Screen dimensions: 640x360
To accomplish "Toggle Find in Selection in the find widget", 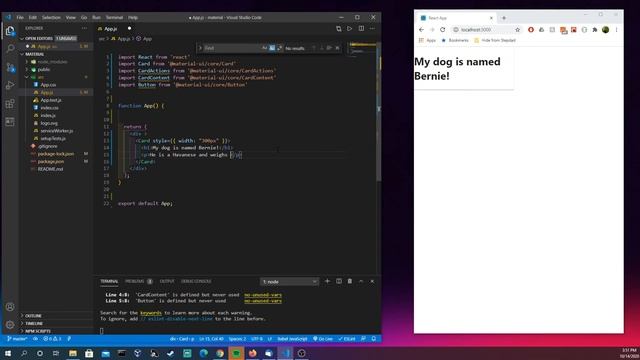I will pos(329,48).
